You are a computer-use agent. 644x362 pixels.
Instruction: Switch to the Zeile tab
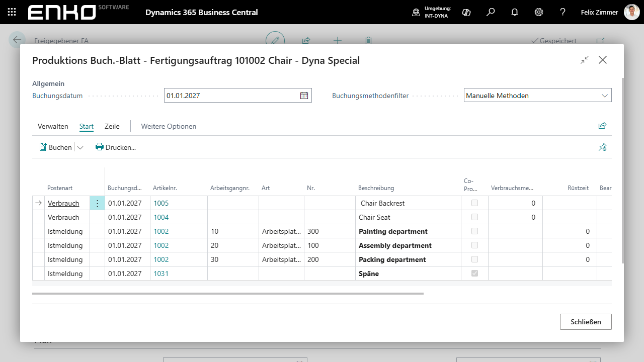(x=112, y=126)
